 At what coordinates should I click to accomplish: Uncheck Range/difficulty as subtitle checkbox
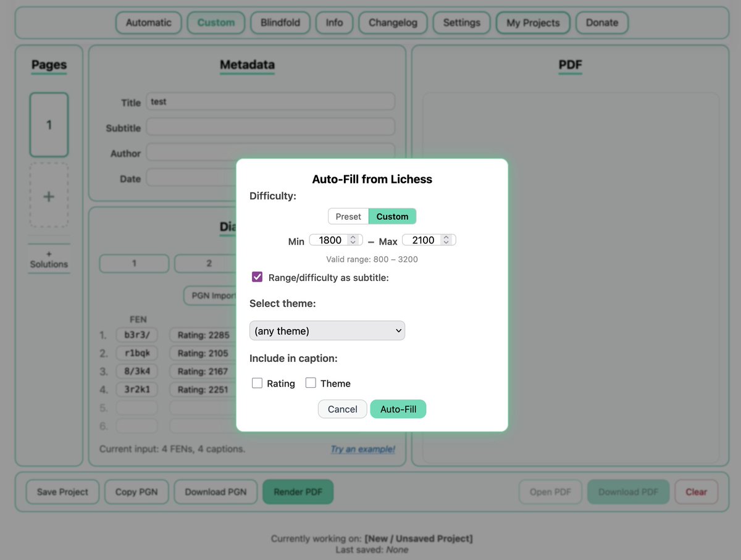[x=257, y=277]
